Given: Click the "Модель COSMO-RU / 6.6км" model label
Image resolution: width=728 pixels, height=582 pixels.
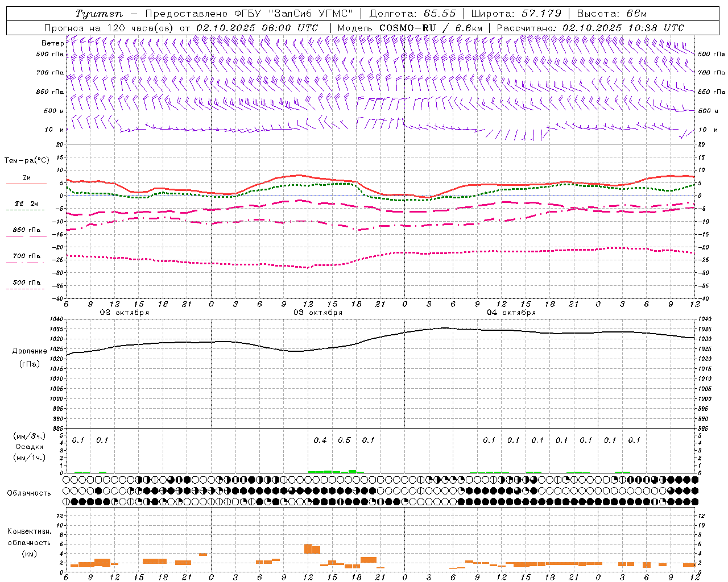Looking at the screenshot, I should pyautogui.click(x=410, y=28).
